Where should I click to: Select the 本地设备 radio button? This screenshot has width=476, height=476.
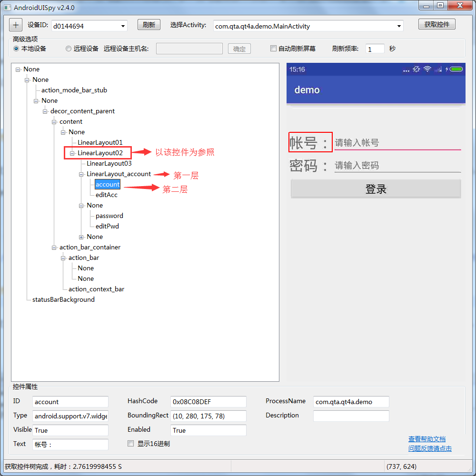pyautogui.click(x=16, y=49)
